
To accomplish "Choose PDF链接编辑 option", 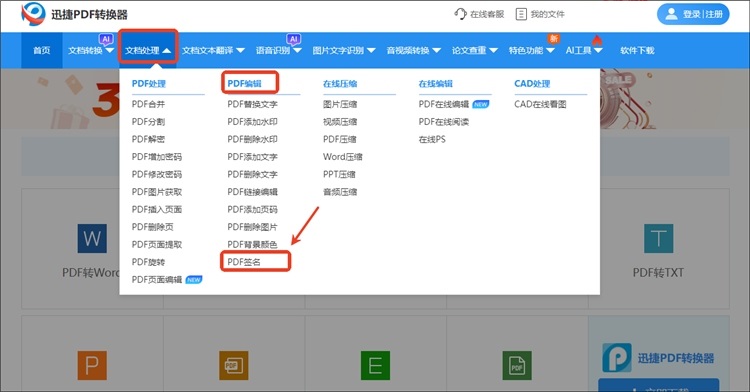I will point(253,192).
